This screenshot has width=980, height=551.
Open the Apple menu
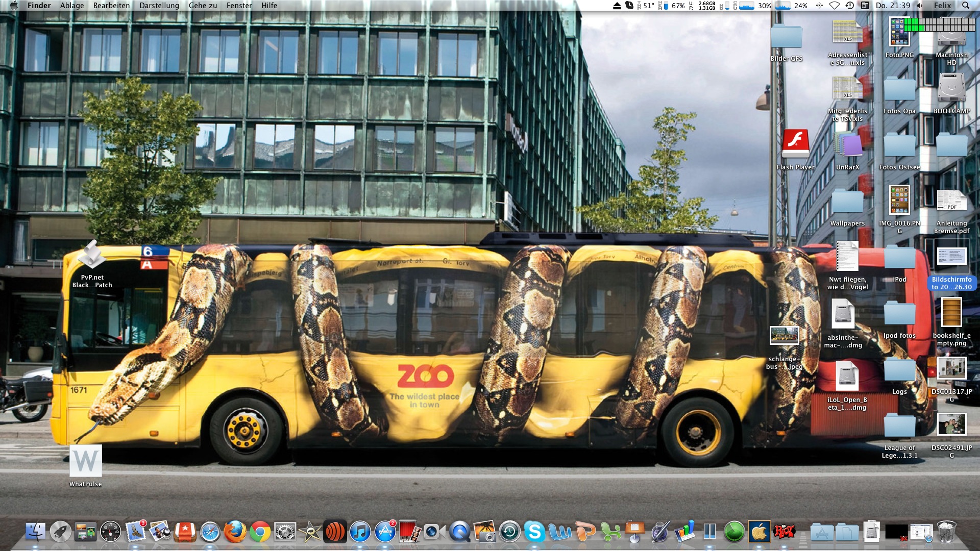[x=14, y=6]
